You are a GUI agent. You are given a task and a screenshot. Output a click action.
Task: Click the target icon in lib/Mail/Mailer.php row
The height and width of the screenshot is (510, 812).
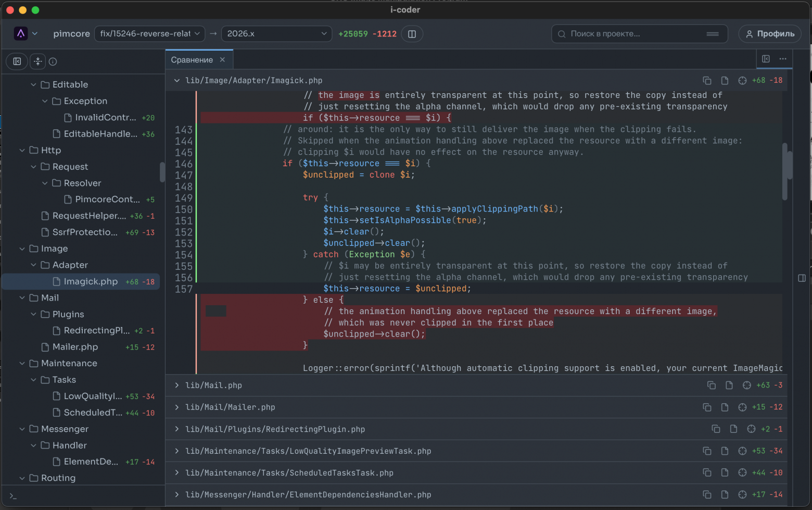point(742,407)
